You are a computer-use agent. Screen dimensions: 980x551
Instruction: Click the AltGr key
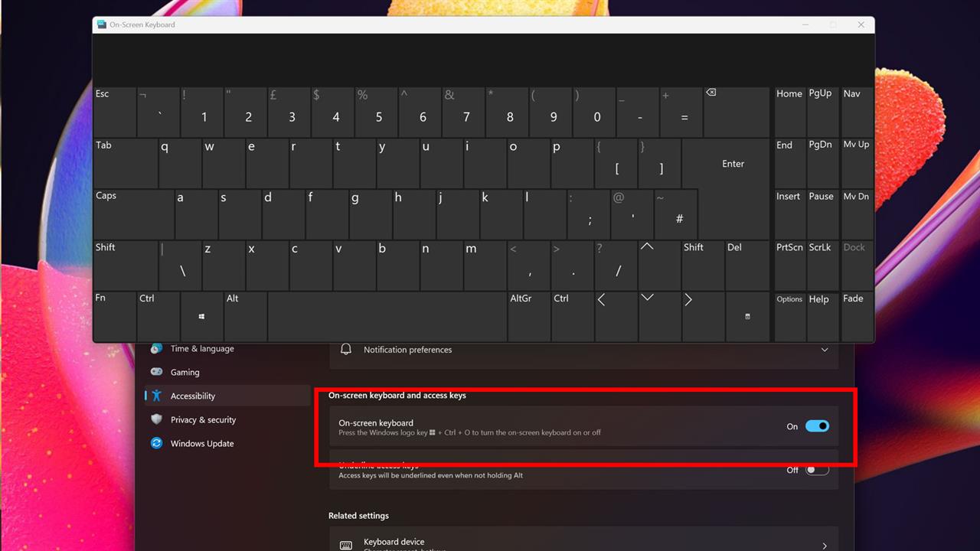(528, 316)
